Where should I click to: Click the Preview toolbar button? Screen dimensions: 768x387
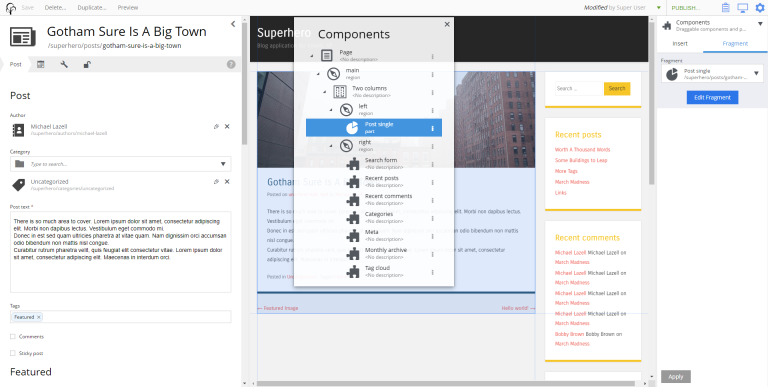point(127,7)
